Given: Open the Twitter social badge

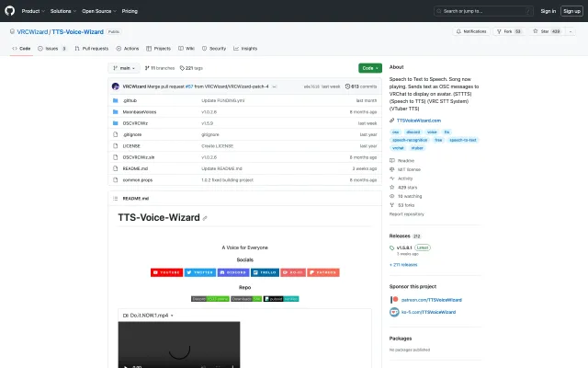Looking at the screenshot, I should click(x=199, y=272).
